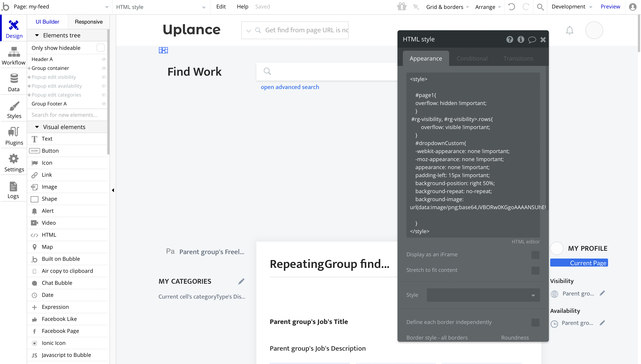Click the Preview link
The width and height of the screenshot is (641, 364).
coord(610,7)
